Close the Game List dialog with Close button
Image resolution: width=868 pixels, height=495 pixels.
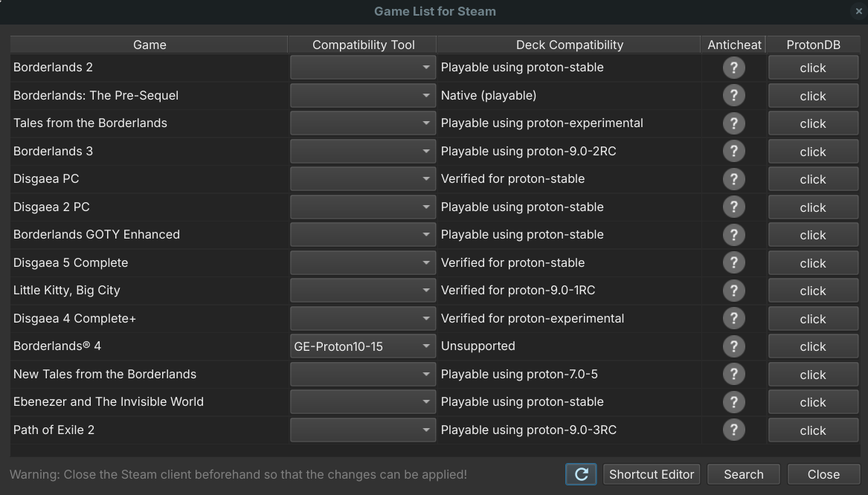(823, 474)
